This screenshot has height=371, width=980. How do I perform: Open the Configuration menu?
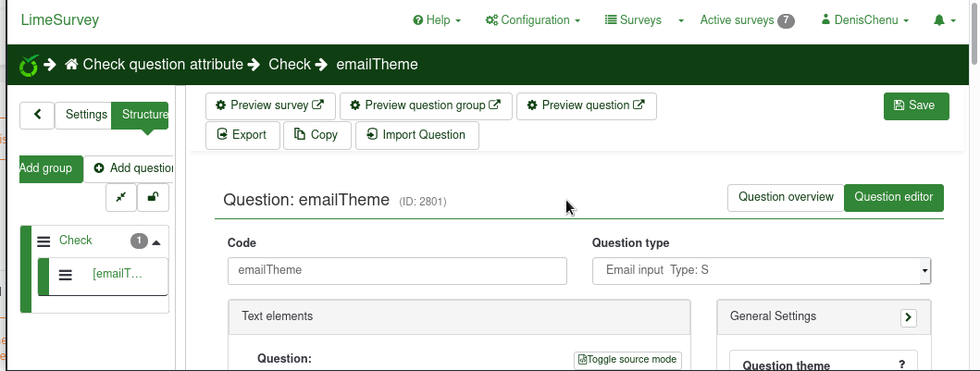[x=533, y=20]
